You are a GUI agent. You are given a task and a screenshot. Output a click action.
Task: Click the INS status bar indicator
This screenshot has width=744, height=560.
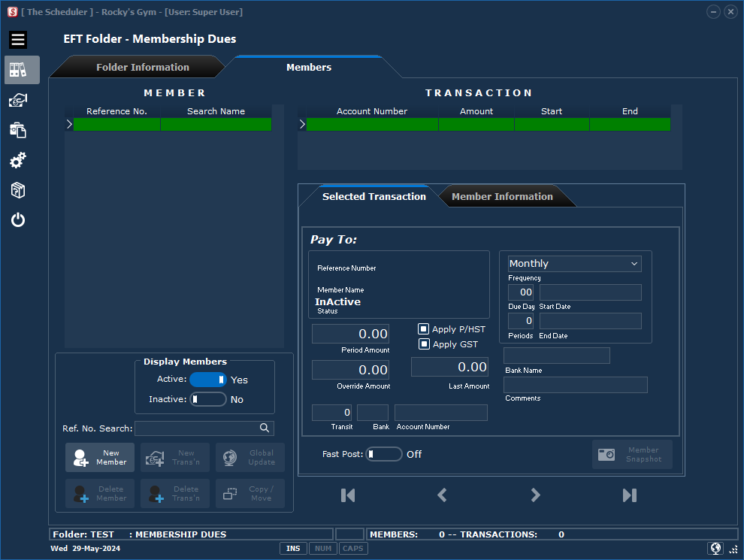pyautogui.click(x=293, y=548)
